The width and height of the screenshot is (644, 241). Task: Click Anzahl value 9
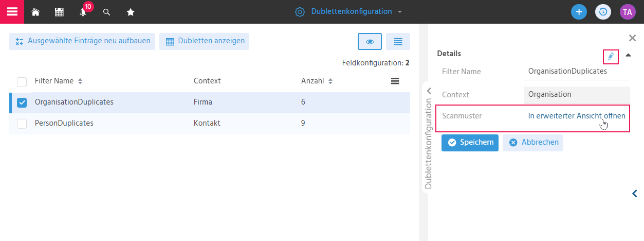[x=303, y=123]
